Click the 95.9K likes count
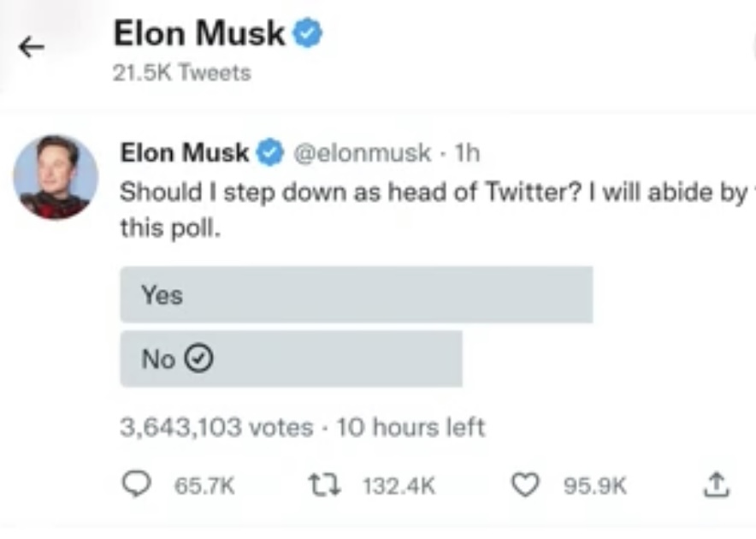Image resolution: width=756 pixels, height=539 pixels. tap(594, 486)
